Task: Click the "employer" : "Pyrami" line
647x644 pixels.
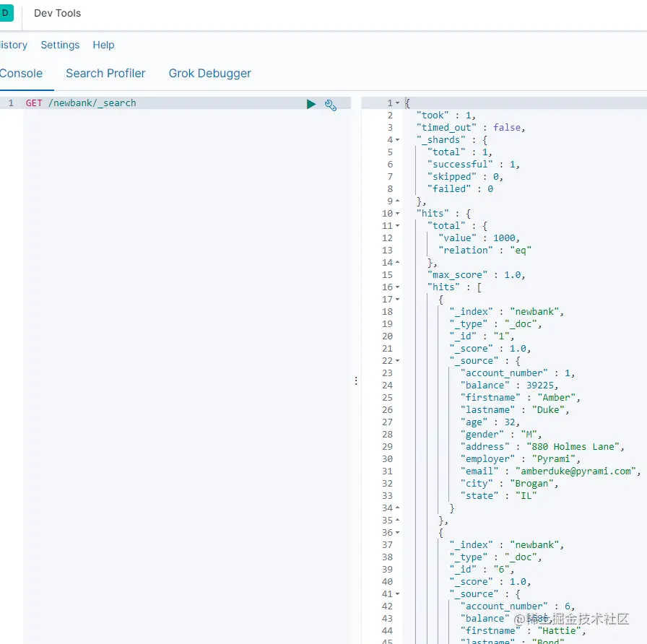Action: point(521,459)
